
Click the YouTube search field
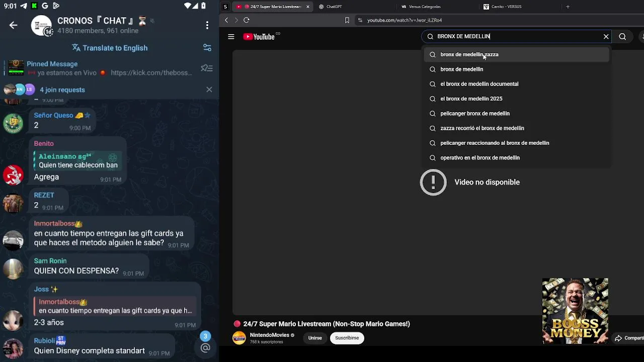point(516,36)
